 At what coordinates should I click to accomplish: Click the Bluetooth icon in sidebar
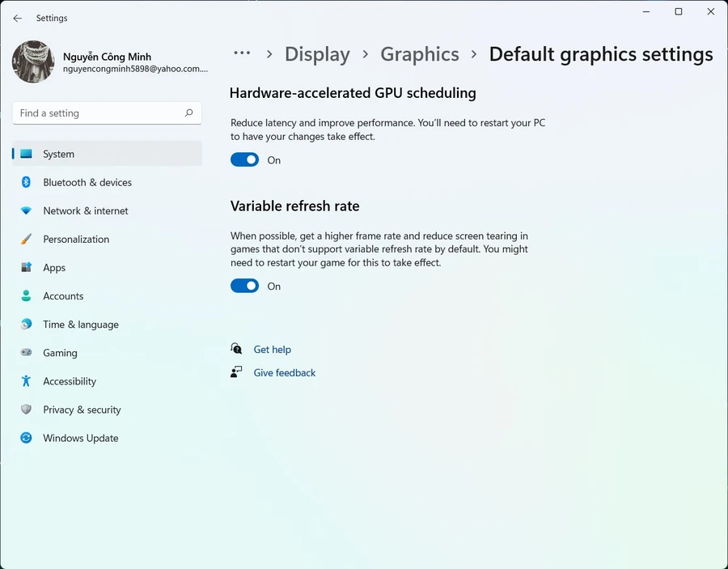click(x=26, y=182)
